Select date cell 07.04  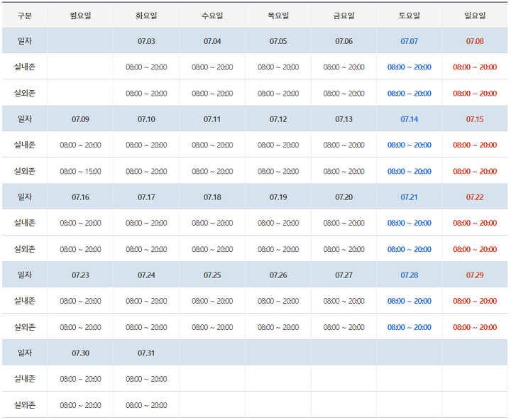click(212, 41)
